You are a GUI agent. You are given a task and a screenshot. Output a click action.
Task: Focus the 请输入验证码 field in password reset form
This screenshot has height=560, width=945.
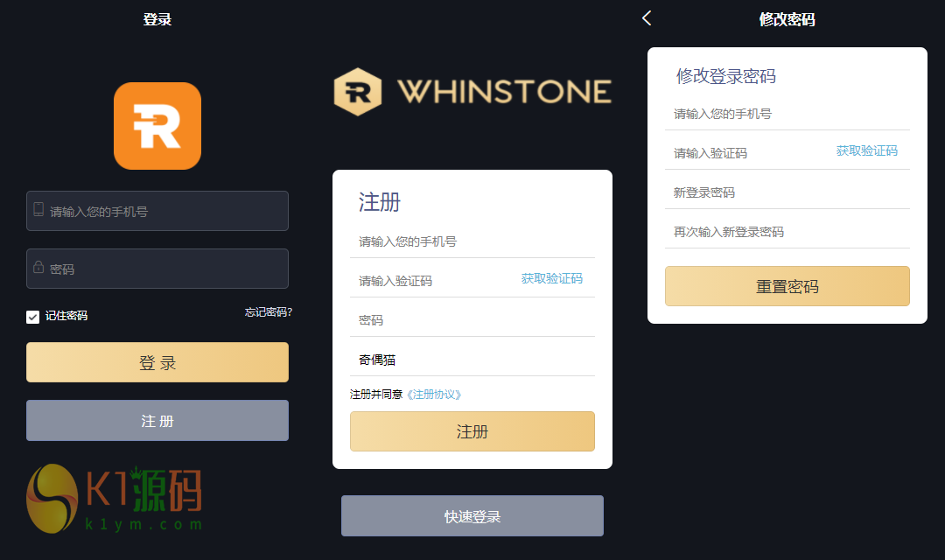click(x=746, y=153)
